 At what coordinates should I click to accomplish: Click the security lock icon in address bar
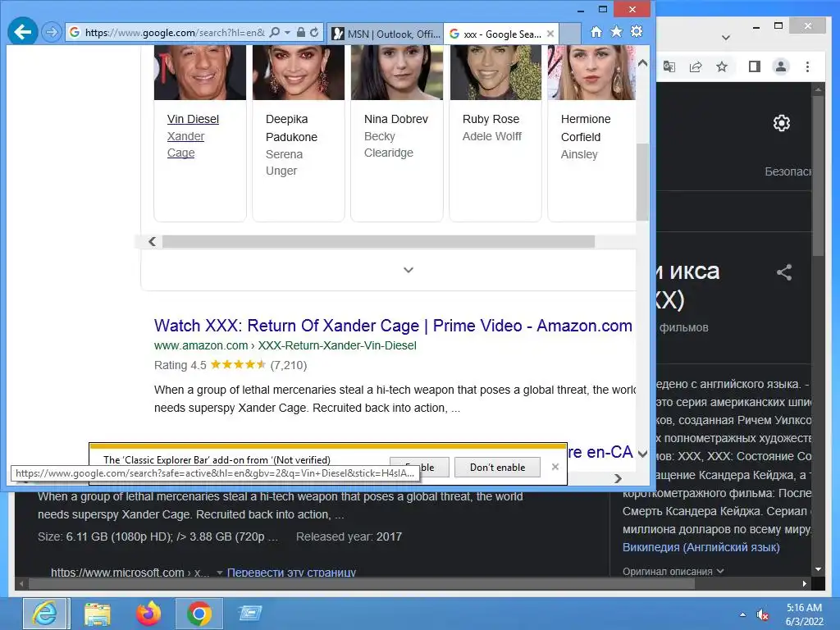(301, 32)
